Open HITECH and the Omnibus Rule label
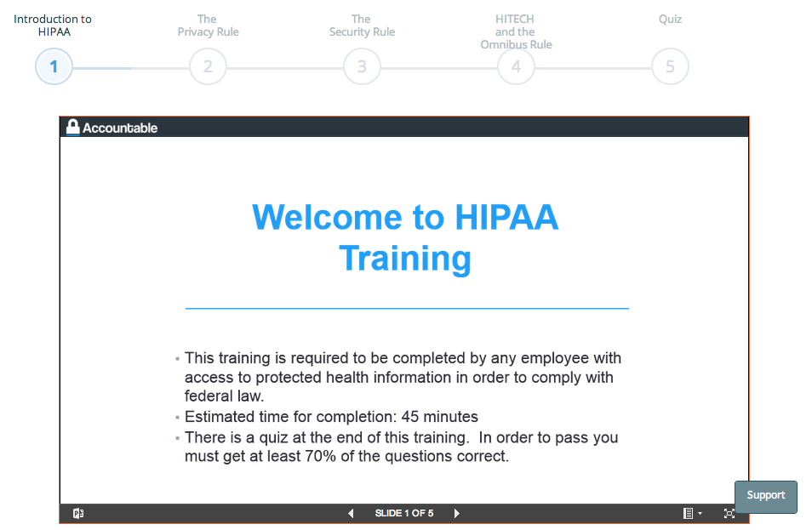The width and height of the screenshot is (812, 530). 516,31
